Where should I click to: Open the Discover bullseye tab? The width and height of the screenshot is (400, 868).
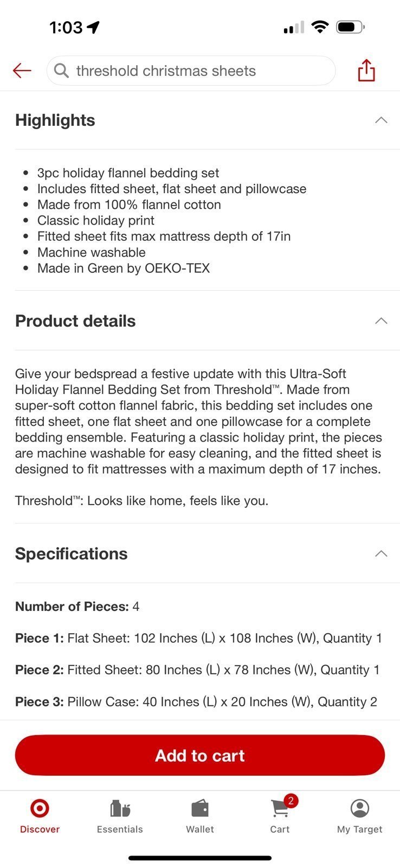40,808
